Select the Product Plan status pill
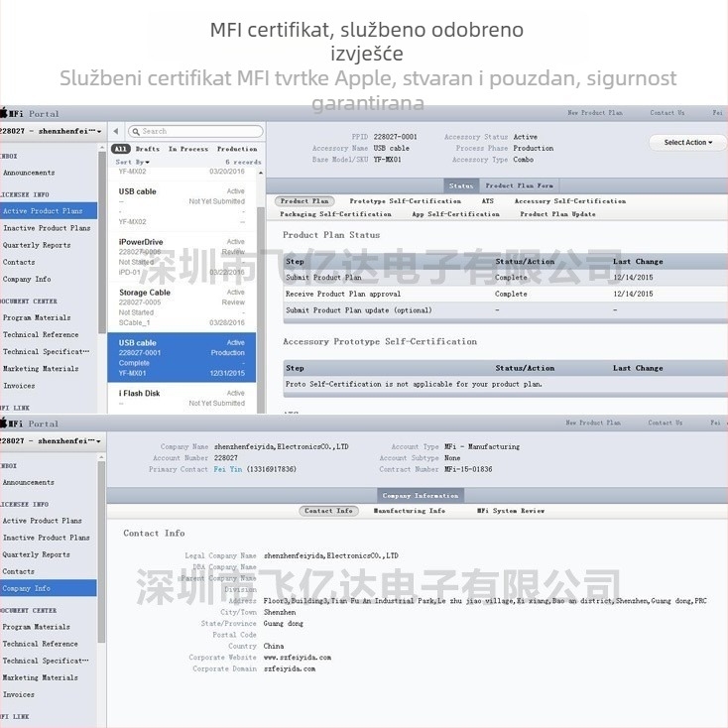This screenshot has height=728, width=728. click(304, 201)
